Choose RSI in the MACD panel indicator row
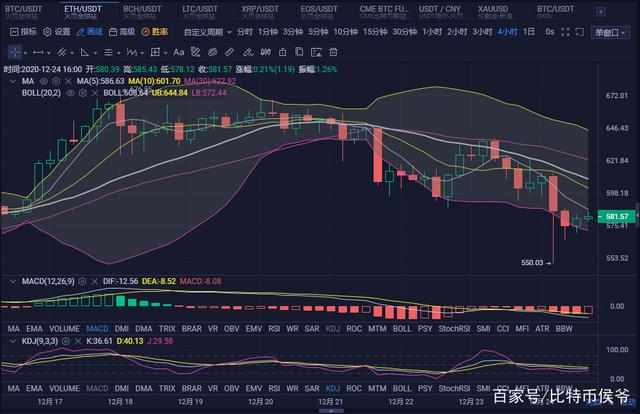The image size is (640, 414). [274, 329]
